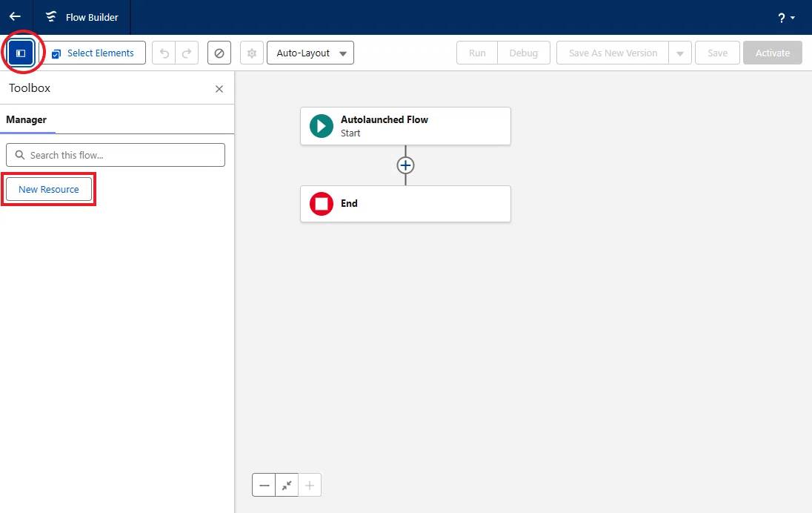Click the red End stop icon

321,204
